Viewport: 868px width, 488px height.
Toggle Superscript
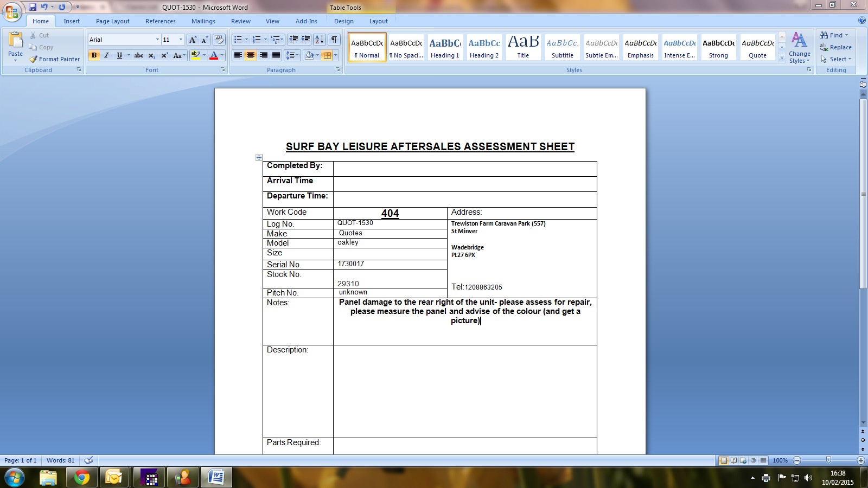click(x=164, y=55)
